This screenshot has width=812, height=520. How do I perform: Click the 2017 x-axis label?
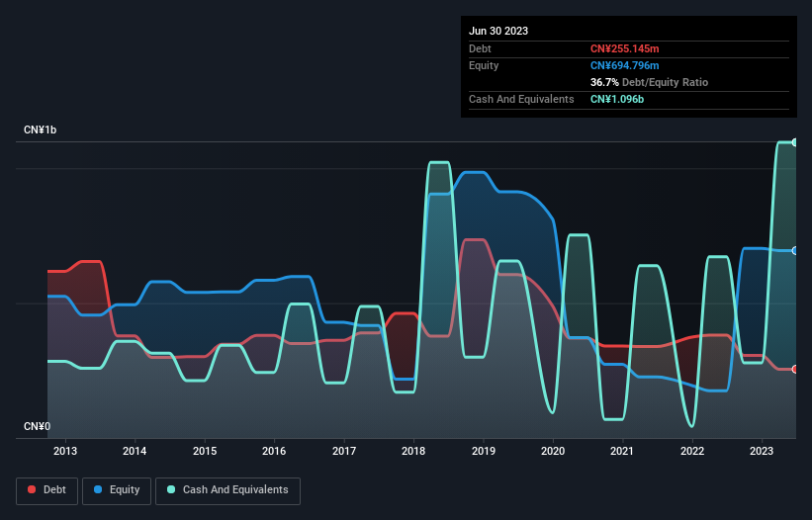[344, 451]
